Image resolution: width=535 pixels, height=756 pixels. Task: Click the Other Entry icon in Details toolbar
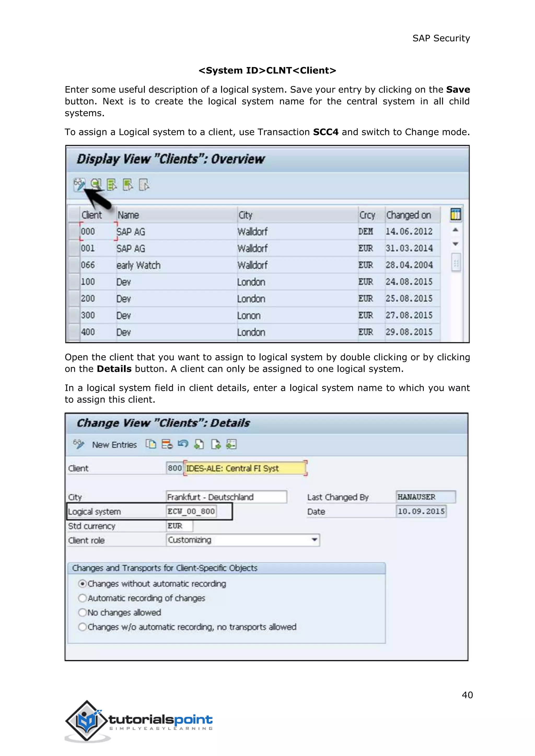[231, 444]
